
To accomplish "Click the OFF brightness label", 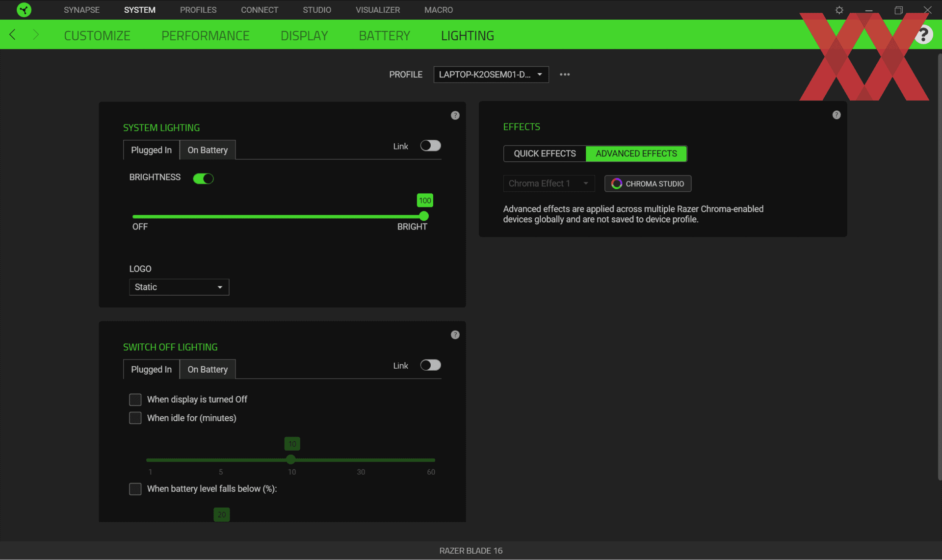I will (x=140, y=227).
